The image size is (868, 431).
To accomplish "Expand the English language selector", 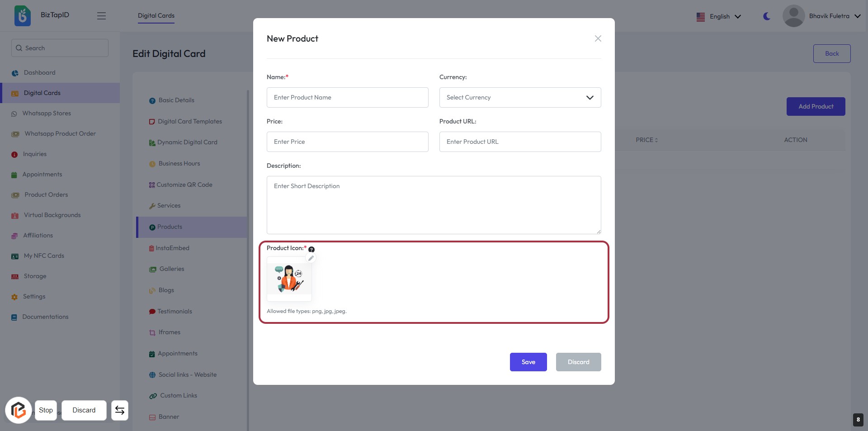I will pyautogui.click(x=719, y=17).
